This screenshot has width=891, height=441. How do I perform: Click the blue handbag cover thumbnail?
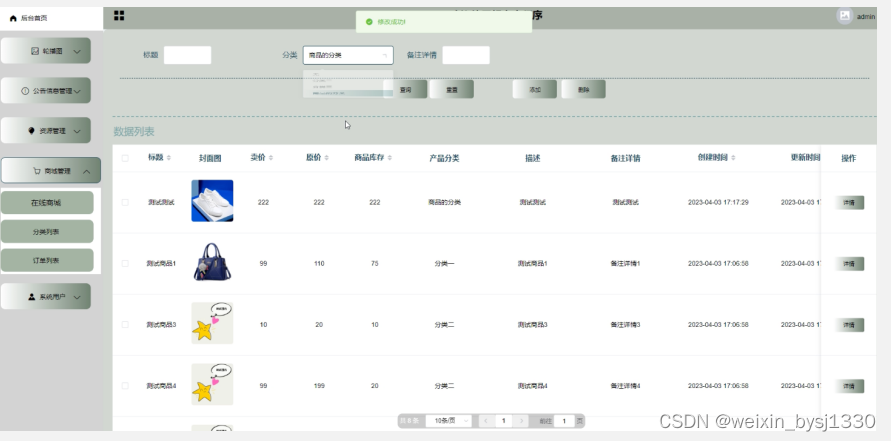tap(213, 262)
